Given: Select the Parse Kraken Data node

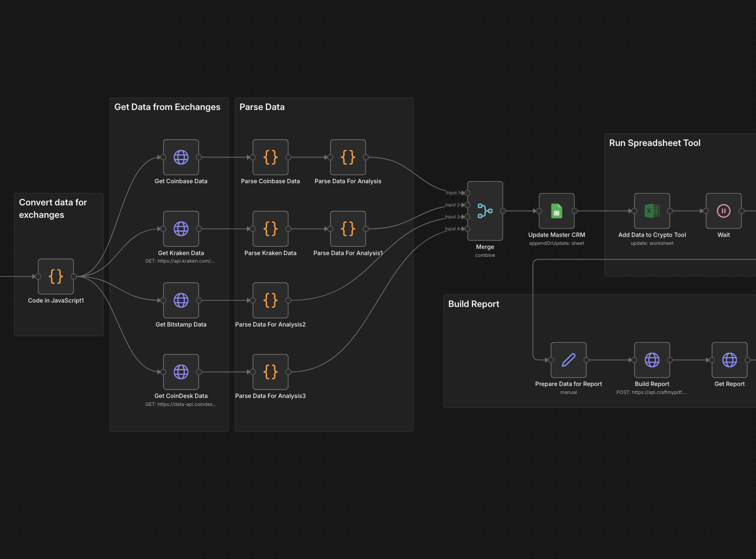Looking at the screenshot, I should click(x=270, y=229).
